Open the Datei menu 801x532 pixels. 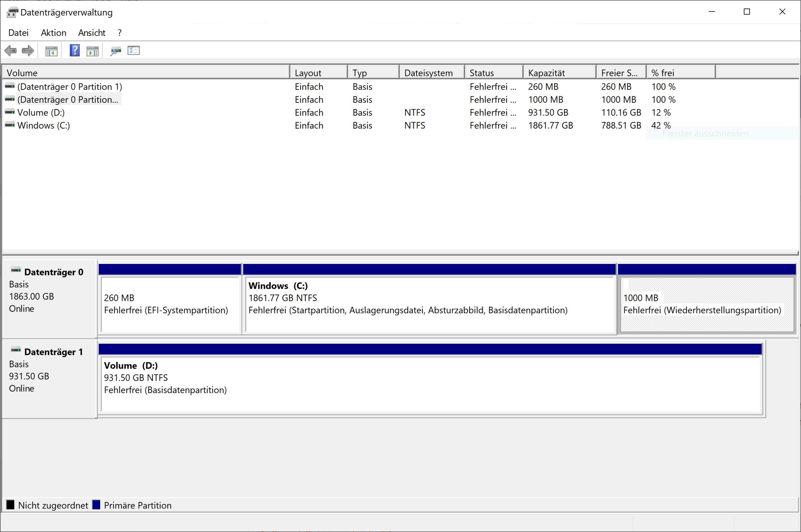pos(18,33)
